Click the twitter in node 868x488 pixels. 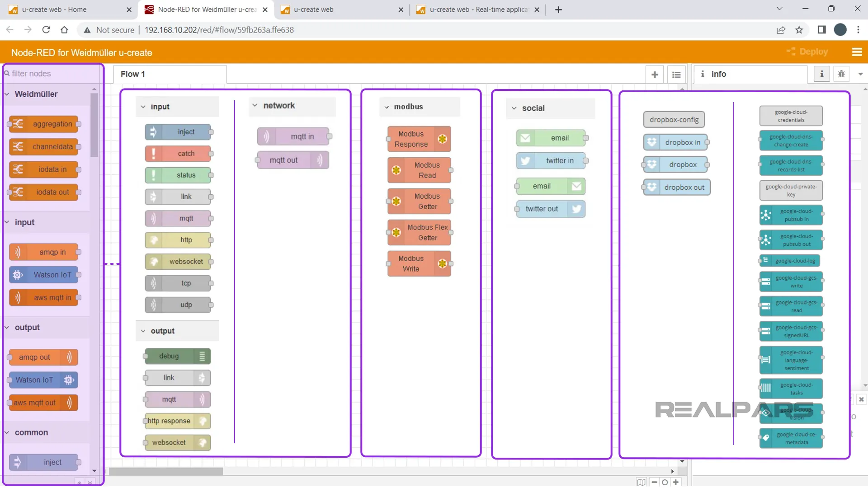(x=551, y=160)
